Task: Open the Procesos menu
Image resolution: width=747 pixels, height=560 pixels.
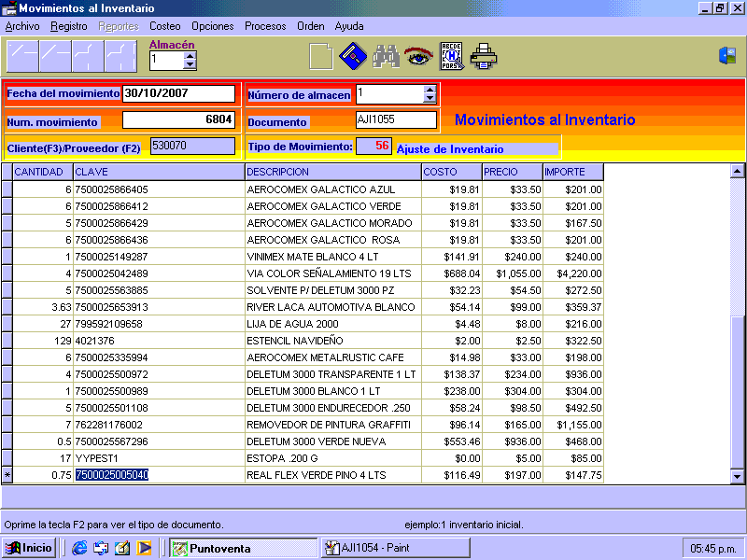Action: pyautogui.click(x=265, y=26)
